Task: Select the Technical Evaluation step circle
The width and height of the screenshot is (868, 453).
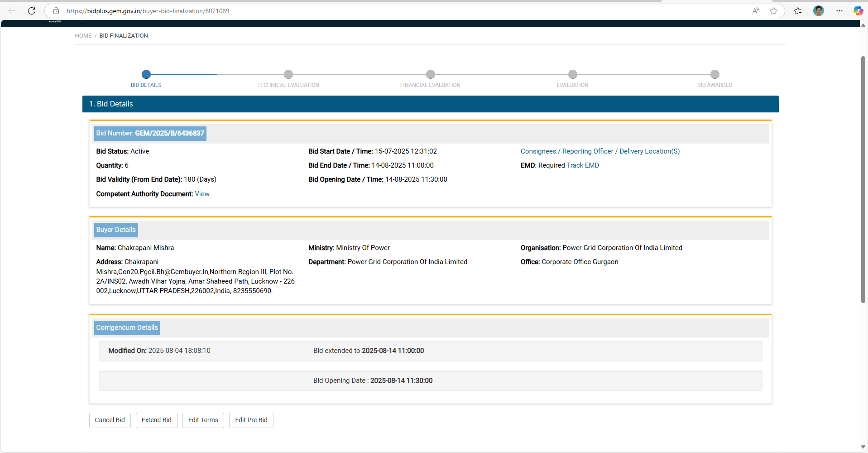Action: click(x=288, y=74)
